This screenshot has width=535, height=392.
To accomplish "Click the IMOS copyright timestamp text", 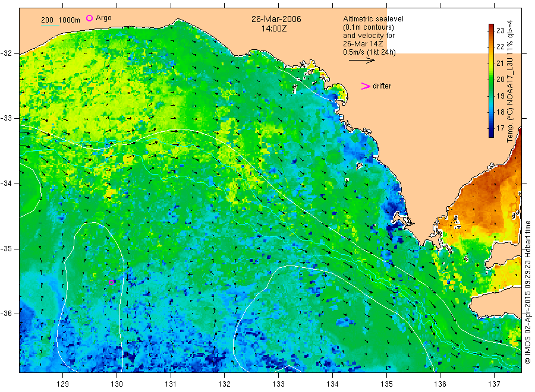I will [527, 292].
